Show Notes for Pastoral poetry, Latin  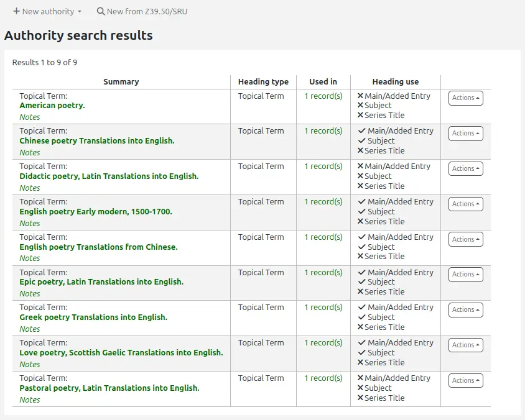pos(29,400)
